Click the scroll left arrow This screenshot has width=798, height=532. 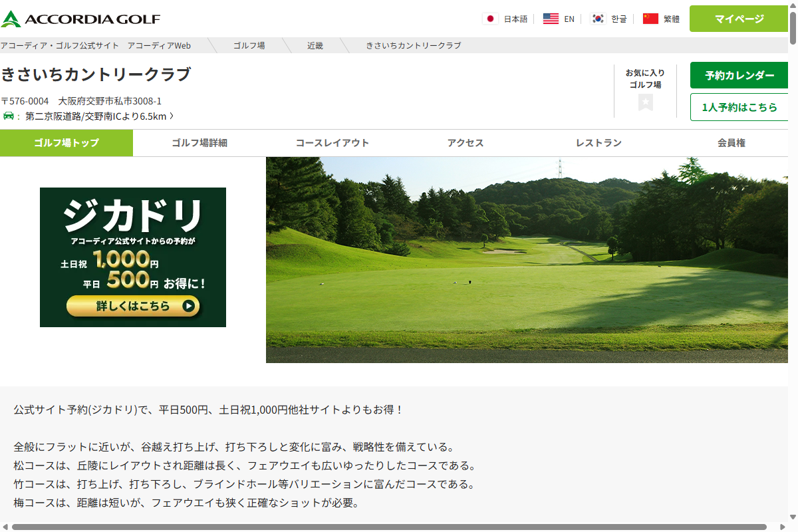[x=4, y=527]
